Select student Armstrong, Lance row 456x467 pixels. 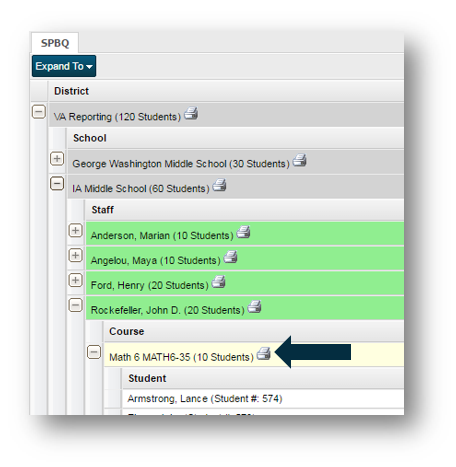[263, 399]
